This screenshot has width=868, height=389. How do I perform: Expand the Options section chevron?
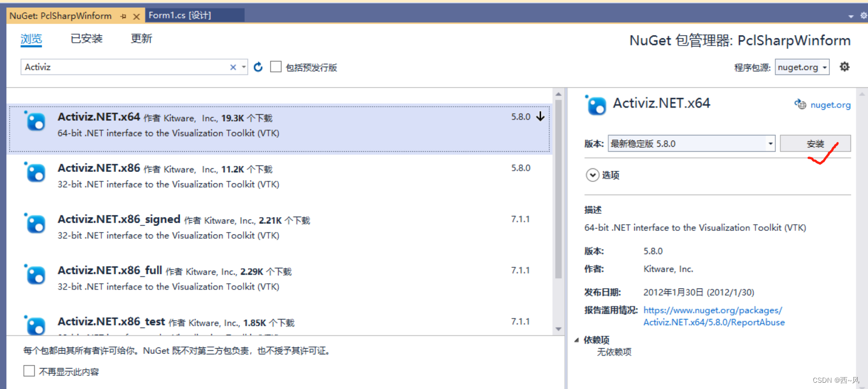coord(592,175)
